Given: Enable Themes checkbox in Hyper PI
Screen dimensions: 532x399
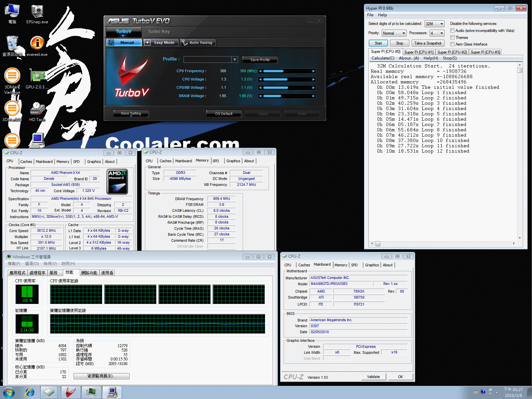Looking at the screenshot, I should tap(452, 37).
